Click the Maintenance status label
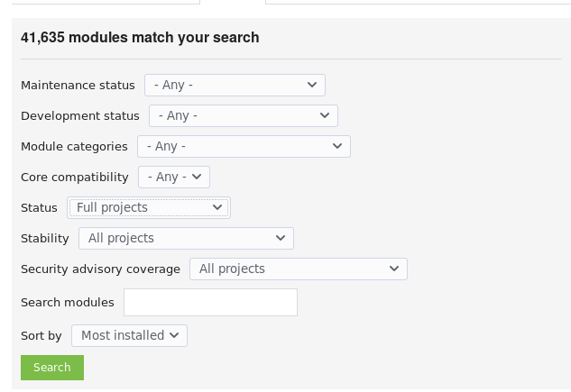Image resolution: width=571 pixels, height=392 pixels. [x=78, y=85]
